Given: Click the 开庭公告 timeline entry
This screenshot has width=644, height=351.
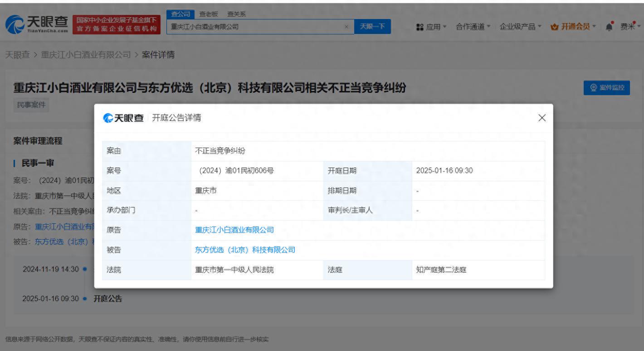Looking at the screenshot, I should (107, 299).
